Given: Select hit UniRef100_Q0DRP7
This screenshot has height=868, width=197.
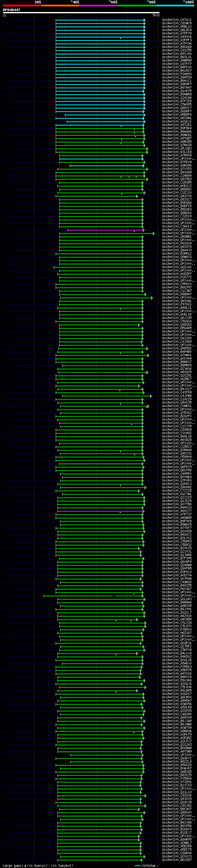Looking at the screenshot, I should point(177,111).
